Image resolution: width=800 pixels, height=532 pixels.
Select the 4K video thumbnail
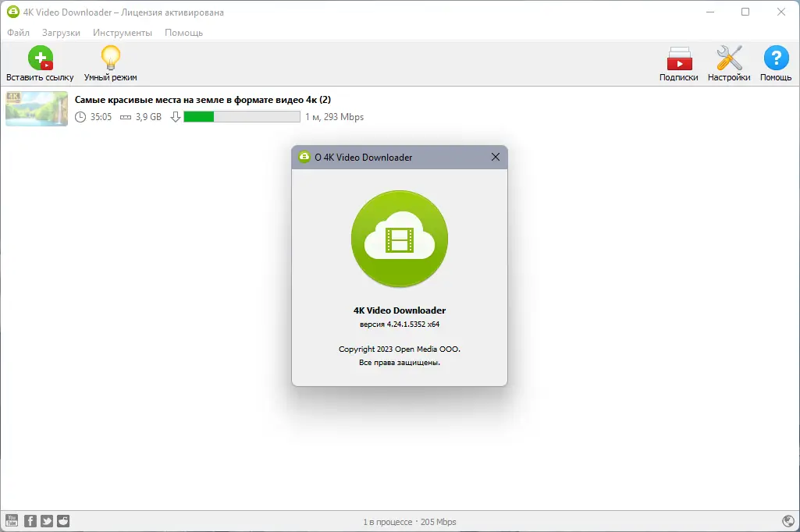[37, 108]
